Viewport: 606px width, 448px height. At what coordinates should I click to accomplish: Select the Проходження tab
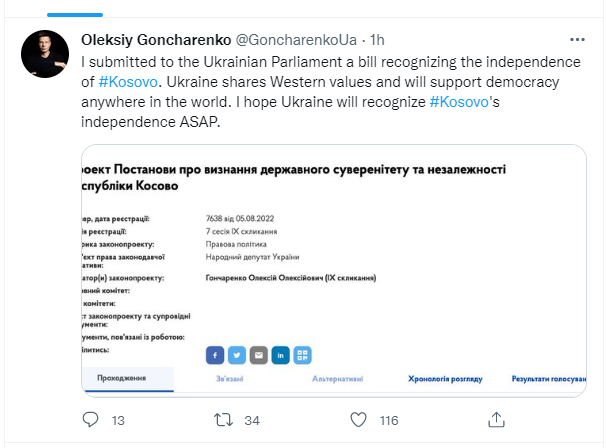121,379
